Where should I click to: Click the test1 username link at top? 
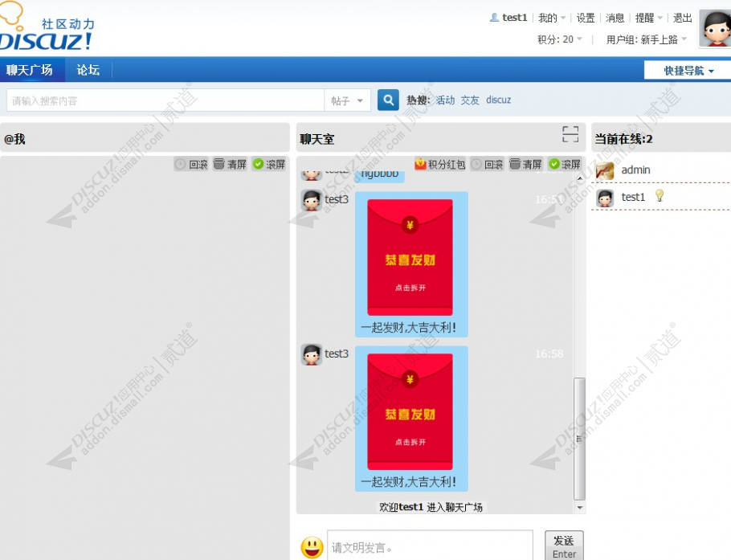click(x=514, y=18)
